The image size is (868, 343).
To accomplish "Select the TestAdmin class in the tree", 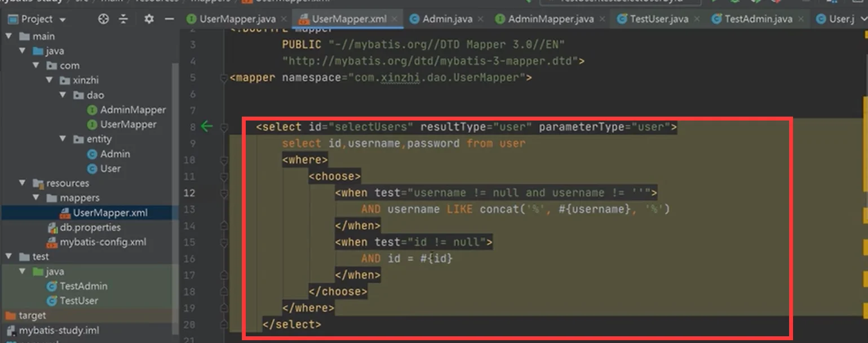I will [83, 286].
